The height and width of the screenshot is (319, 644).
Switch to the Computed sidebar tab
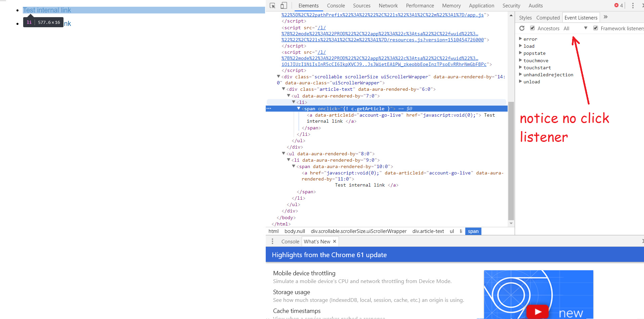[548, 18]
